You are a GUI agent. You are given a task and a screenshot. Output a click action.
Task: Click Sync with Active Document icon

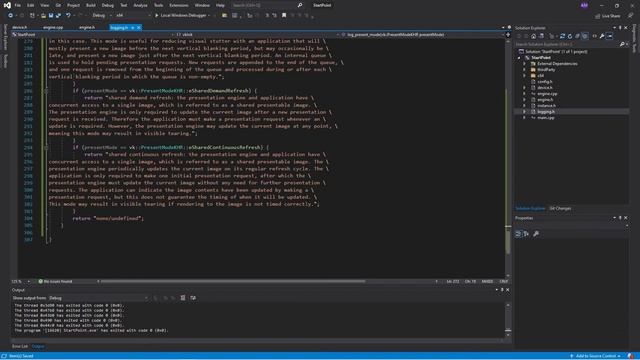coord(562,36)
